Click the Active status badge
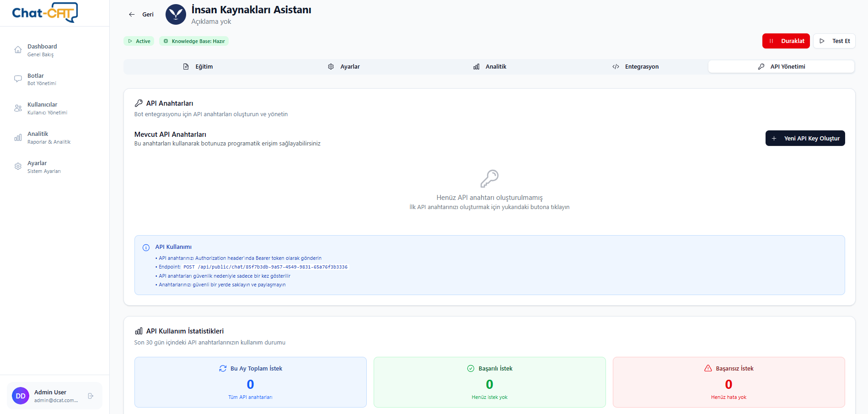This screenshot has width=868, height=414. pyautogui.click(x=139, y=41)
